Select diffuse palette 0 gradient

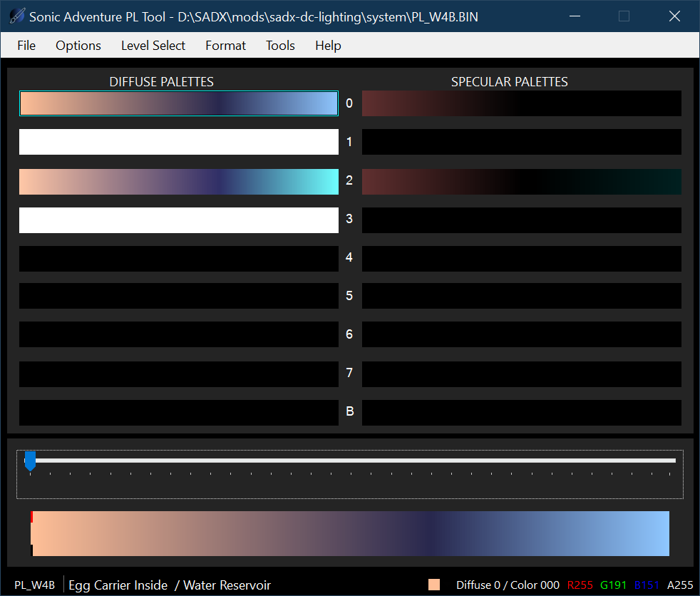(178, 103)
